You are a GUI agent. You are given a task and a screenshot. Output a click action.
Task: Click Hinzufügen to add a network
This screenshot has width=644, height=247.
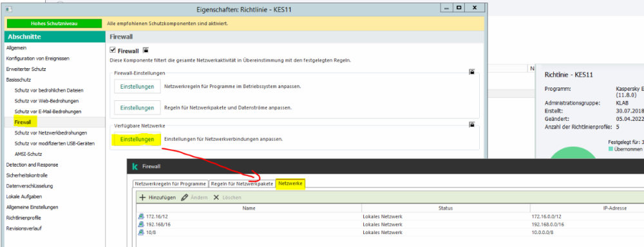[158, 197]
